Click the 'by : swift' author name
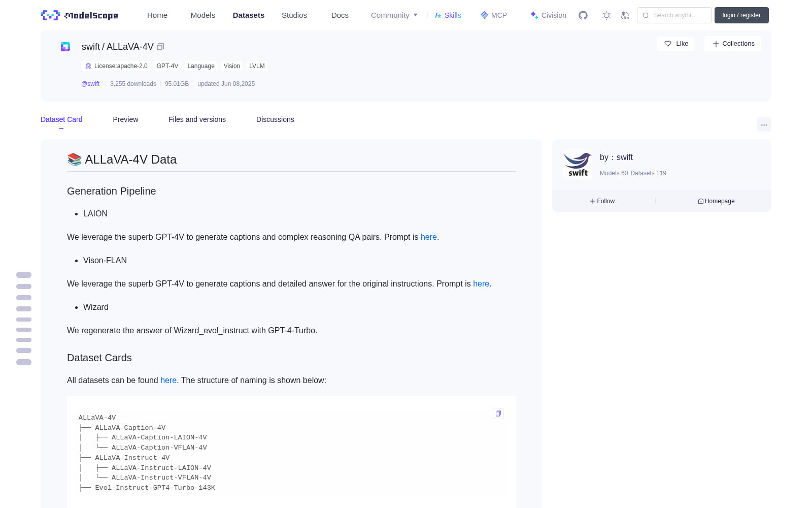Screen dimensions: 812x508 [x=616, y=157]
